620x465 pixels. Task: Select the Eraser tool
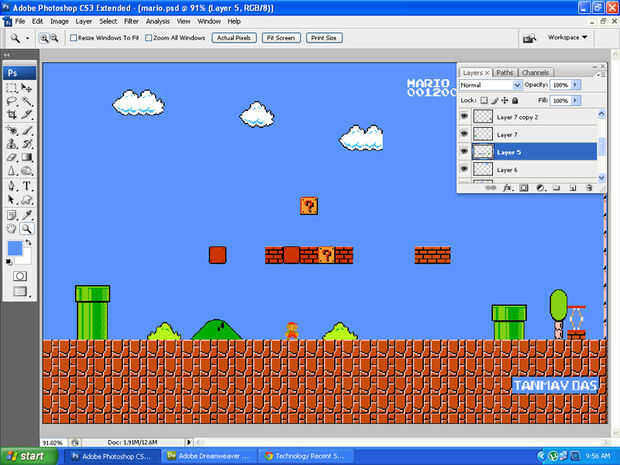coord(12,157)
